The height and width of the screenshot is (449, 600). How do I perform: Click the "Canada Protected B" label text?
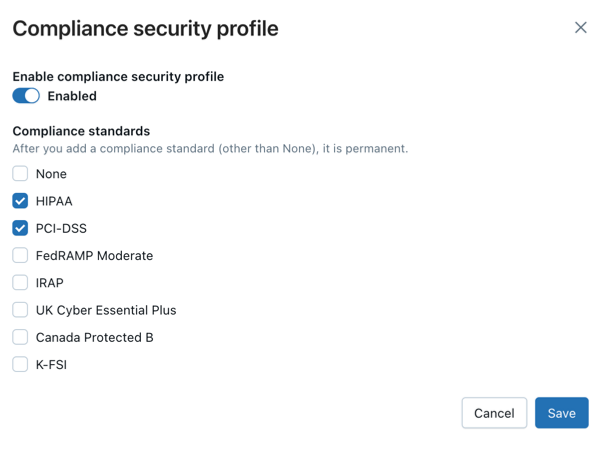click(x=94, y=338)
